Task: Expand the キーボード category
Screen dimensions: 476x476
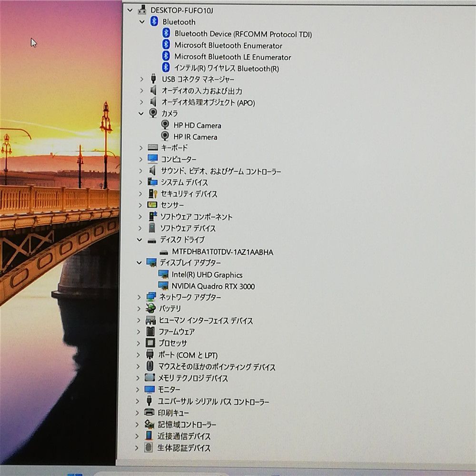Action: click(x=141, y=148)
